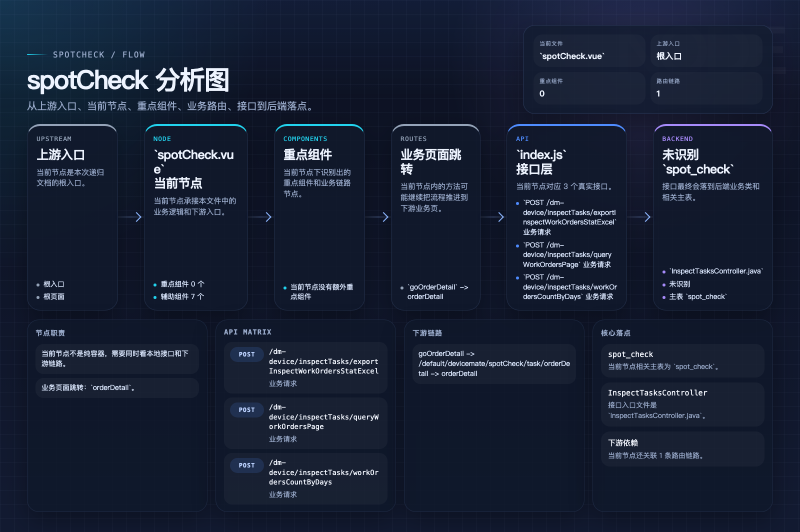Image resolution: width=800 pixels, height=532 pixels.
Task: Click the 当前节点没有额外重点组件 bullet
Action: [319, 291]
